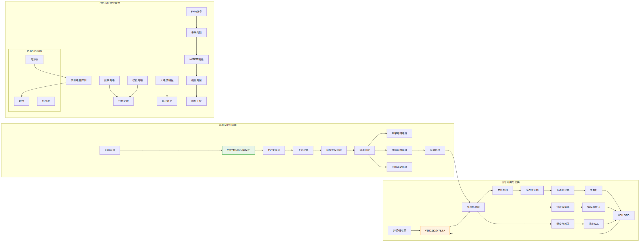
Task: Click the '位置编码器' node
Action: pyautogui.click(x=563, y=207)
